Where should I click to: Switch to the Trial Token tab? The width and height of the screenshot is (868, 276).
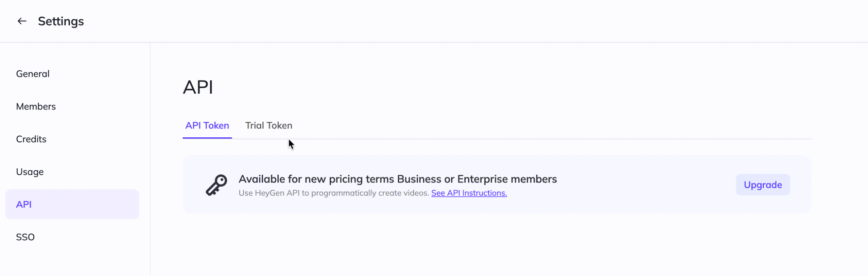(x=268, y=125)
